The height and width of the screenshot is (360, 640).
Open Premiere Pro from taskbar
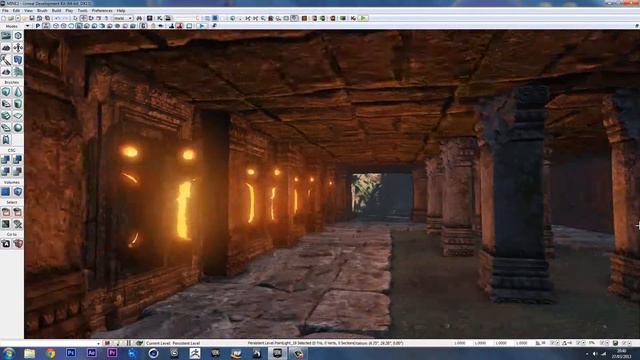pos(112,353)
